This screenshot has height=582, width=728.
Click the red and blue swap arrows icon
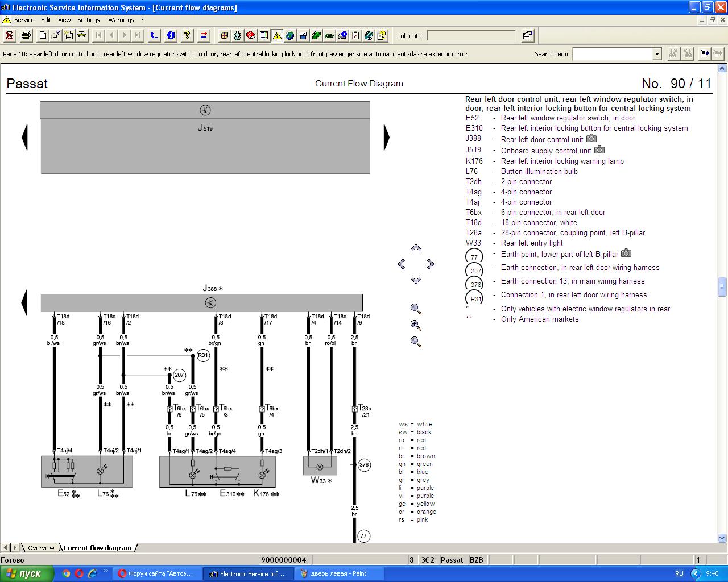[204, 35]
